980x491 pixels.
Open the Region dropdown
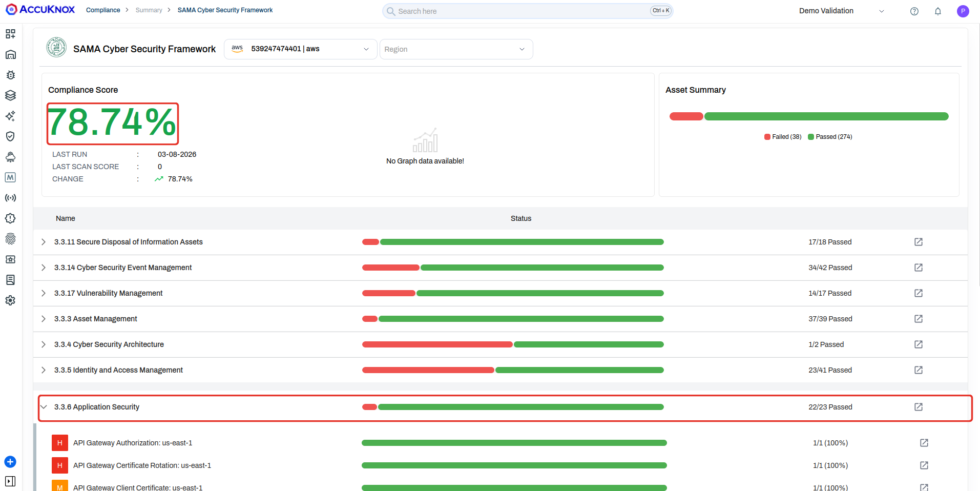(456, 49)
